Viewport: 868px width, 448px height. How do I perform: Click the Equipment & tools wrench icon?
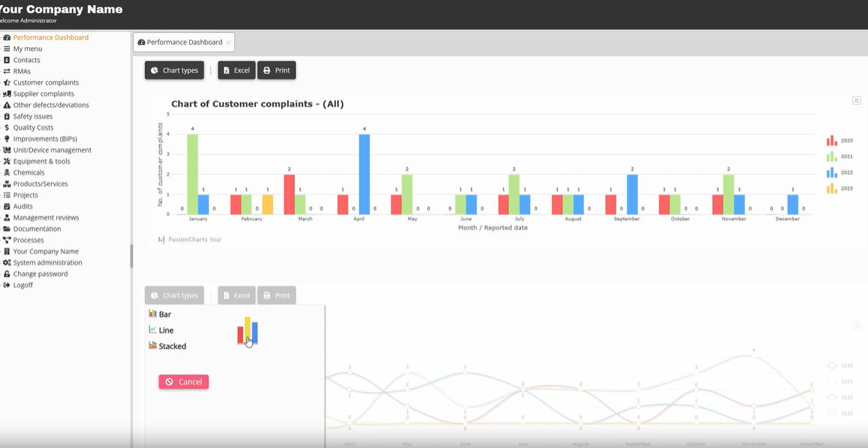coord(7,161)
